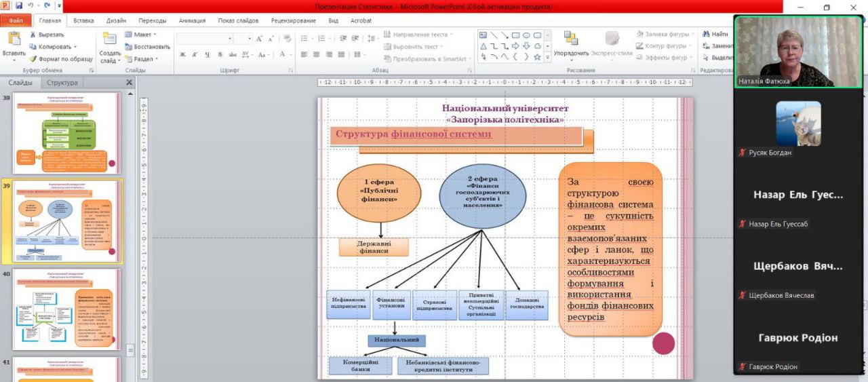Toggle bold formatting (Ж)

(x=182, y=54)
